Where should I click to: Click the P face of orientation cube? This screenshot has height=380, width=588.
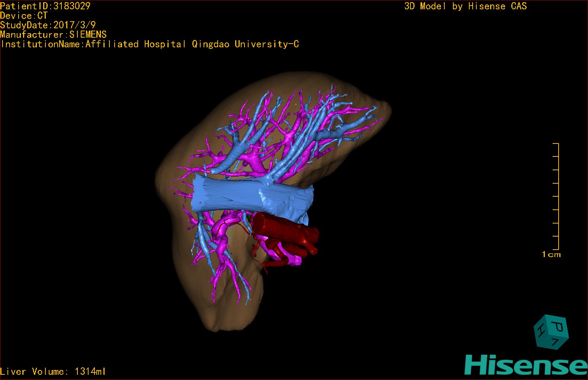[x=558, y=326]
